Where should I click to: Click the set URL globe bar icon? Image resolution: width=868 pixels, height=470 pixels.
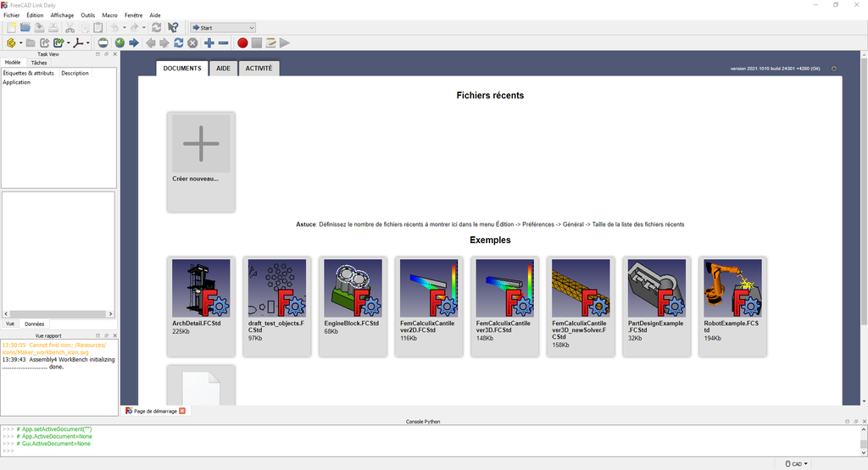[x=103, y=42]
